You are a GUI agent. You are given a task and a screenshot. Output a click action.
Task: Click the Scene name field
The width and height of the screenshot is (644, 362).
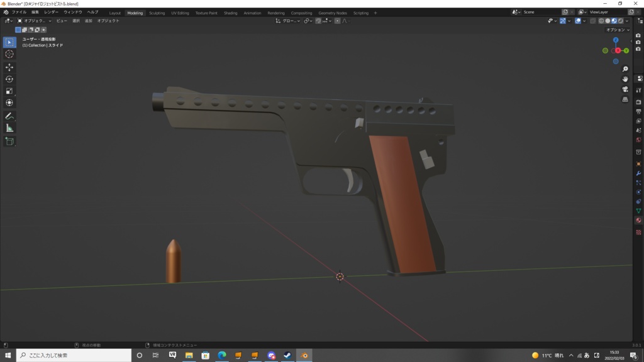point(541,13)
